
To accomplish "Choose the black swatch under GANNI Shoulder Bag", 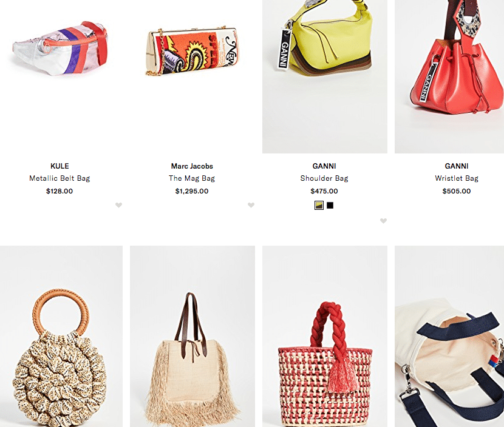I will 330,205.
